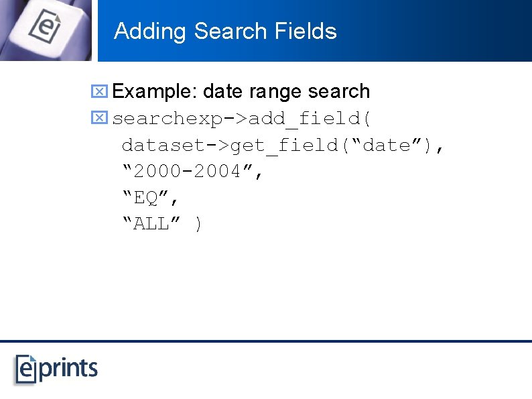This screenshot has width=532, height=399.
Task: Click the 'searchexp->add_field(' code line
Action: [241, 119]
